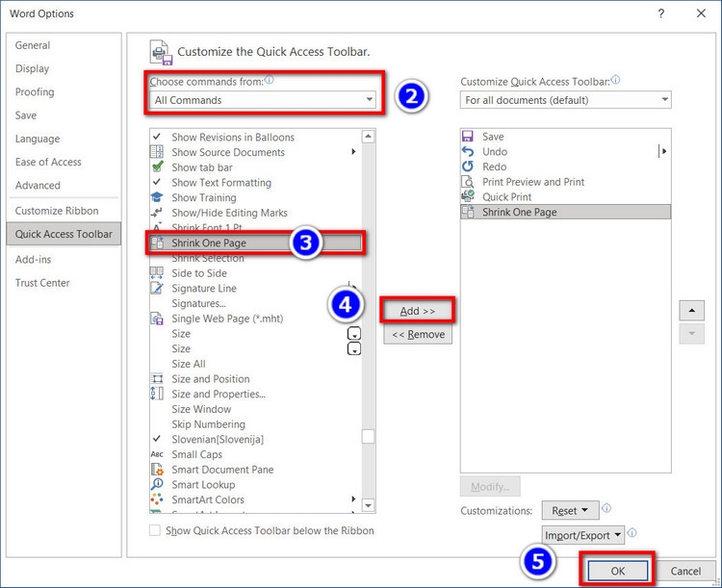The width and height of the screenshot is (722, 588).
Task: Switch to the Display options category
Action: pos(32,68)
